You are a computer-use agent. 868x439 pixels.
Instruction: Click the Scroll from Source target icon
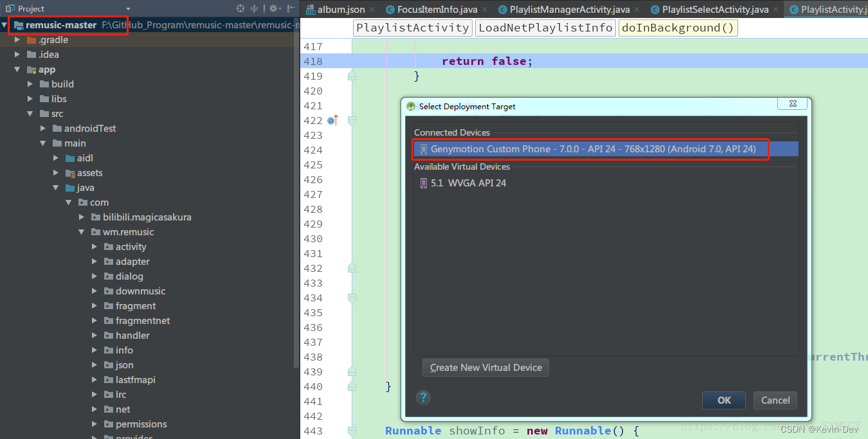click(240, 8)
